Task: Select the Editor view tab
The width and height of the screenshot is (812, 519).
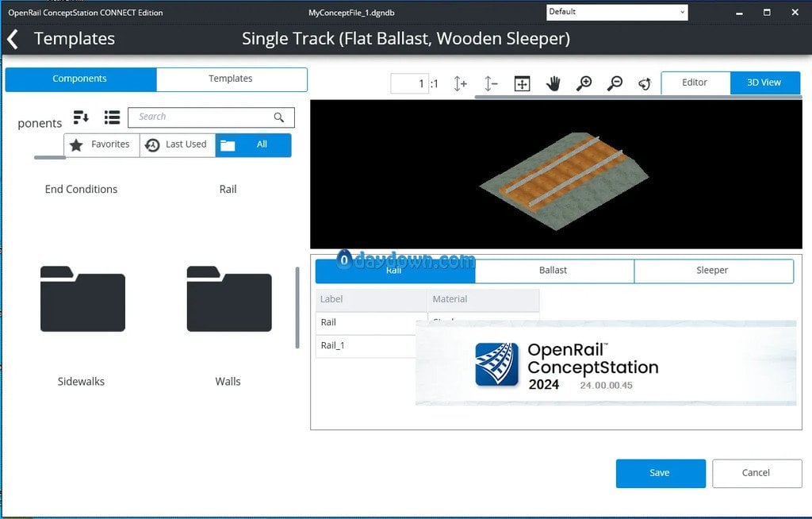Action: (x=695, y=83)
